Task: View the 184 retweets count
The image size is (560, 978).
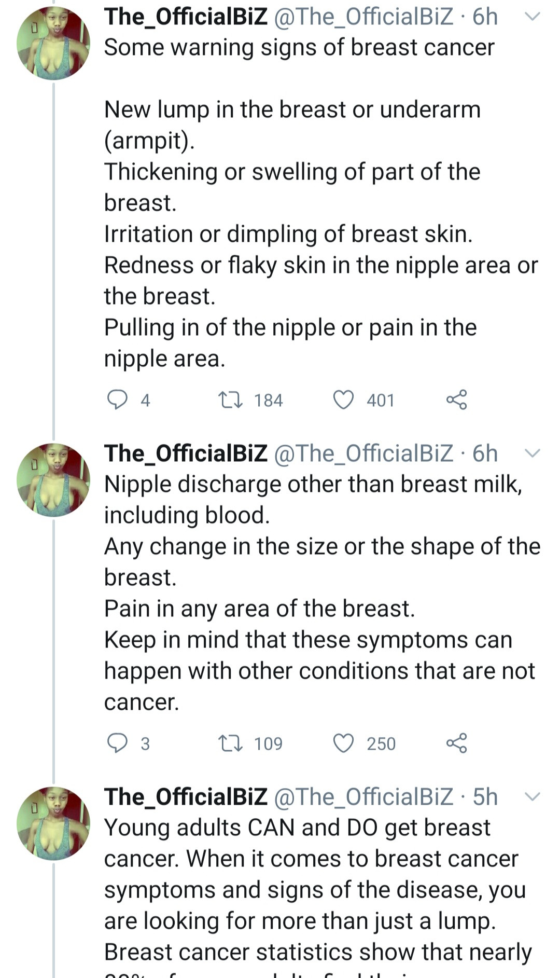Action: 268,400
